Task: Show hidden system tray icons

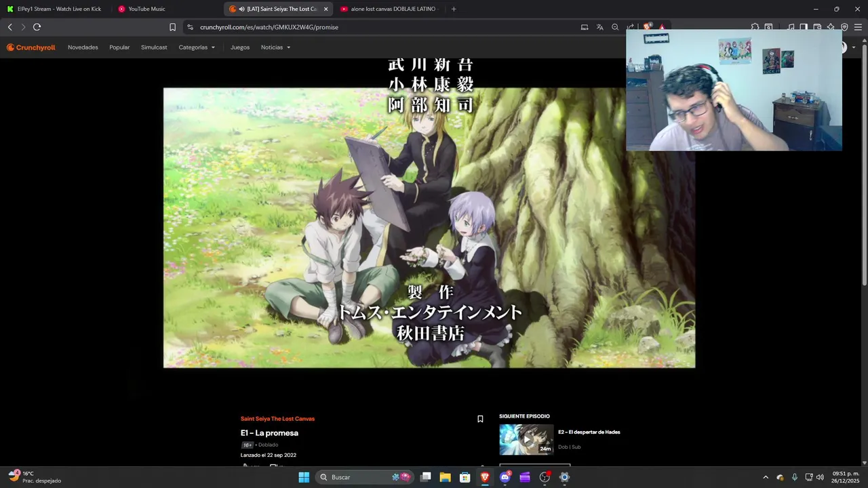Action: click(x=766, y=477)
